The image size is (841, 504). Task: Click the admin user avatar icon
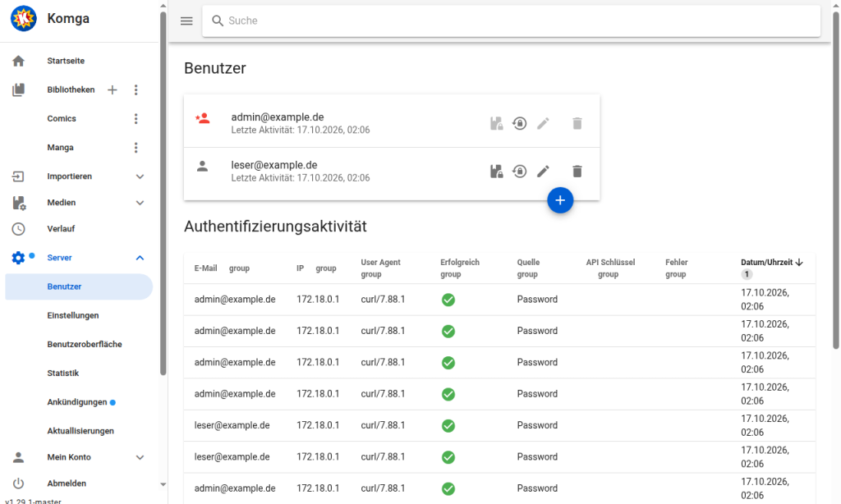(203, 118)
